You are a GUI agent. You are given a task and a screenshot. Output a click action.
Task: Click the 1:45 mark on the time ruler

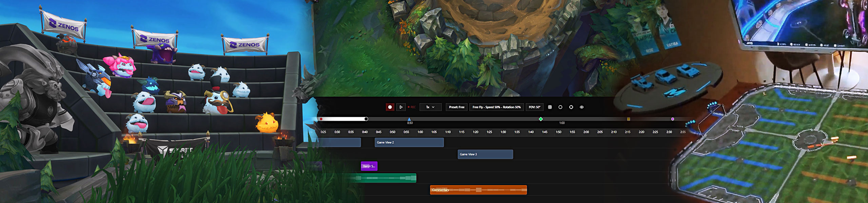[x=545, y=132]
